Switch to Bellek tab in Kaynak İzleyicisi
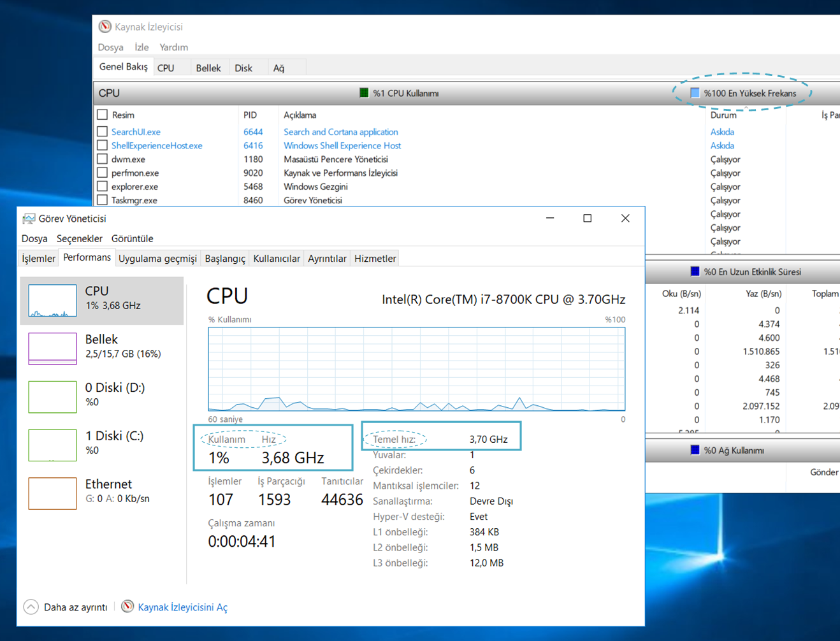The width and height of the screenshot is (840, 641). pyautogui.click(x=208, y=68)
